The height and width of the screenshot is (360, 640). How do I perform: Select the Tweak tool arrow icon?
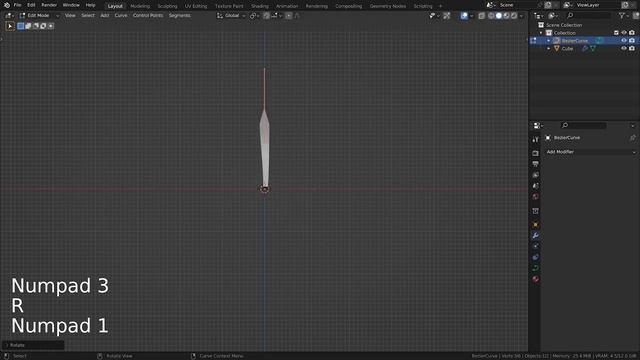click(x=10, y=26)
